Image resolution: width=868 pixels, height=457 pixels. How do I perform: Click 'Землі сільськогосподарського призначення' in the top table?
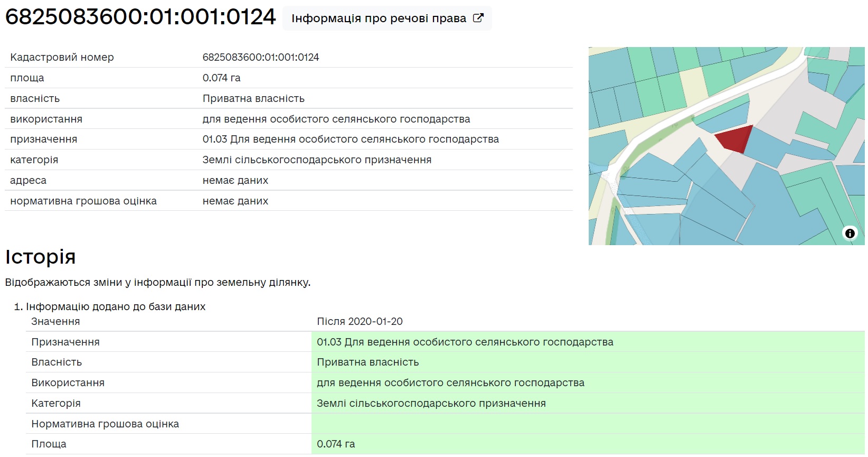click(317, 160)
